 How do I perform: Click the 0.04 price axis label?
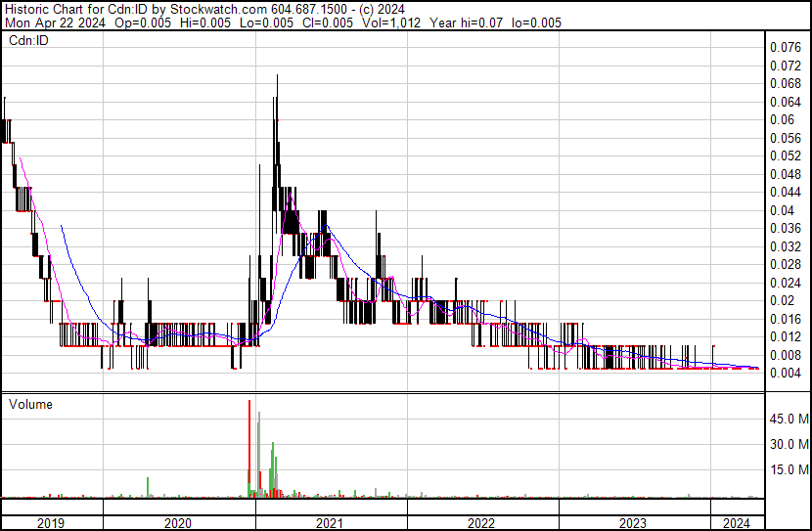tap(782, 210)
